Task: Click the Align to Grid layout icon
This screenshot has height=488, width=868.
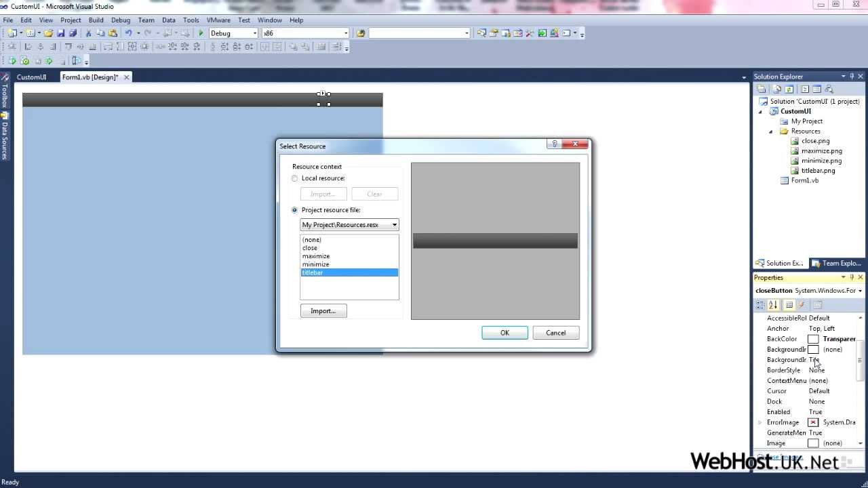Action: click(x=12, y=47)
